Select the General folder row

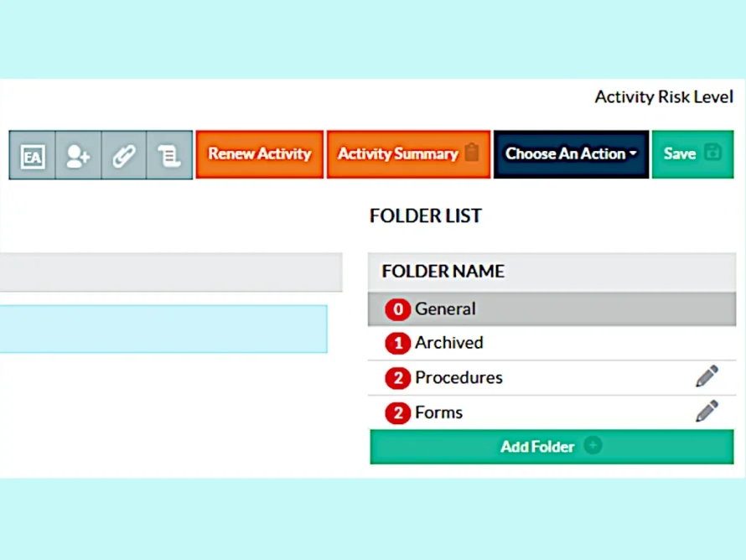552,309
